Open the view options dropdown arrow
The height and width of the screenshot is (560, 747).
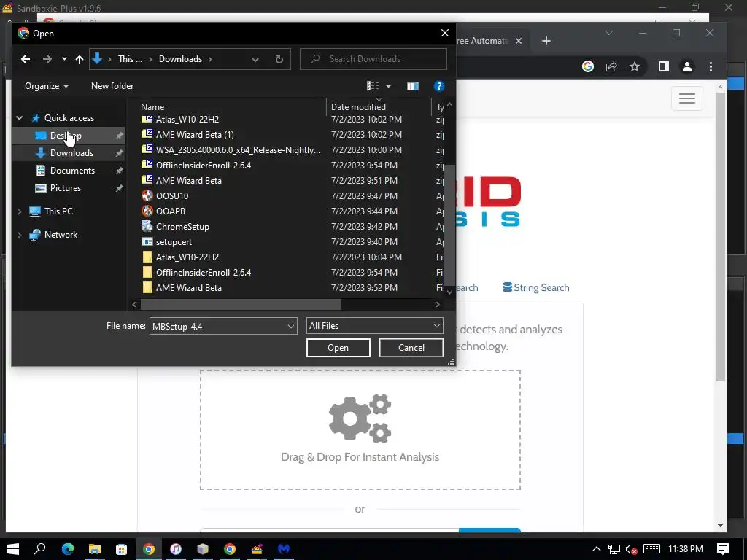(x=388, y=86)
